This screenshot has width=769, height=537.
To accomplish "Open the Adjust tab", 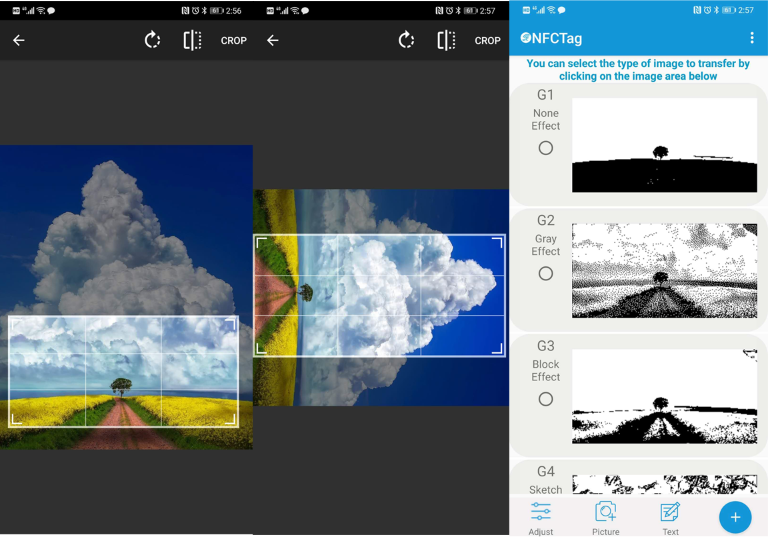I will tap(540, 518).
